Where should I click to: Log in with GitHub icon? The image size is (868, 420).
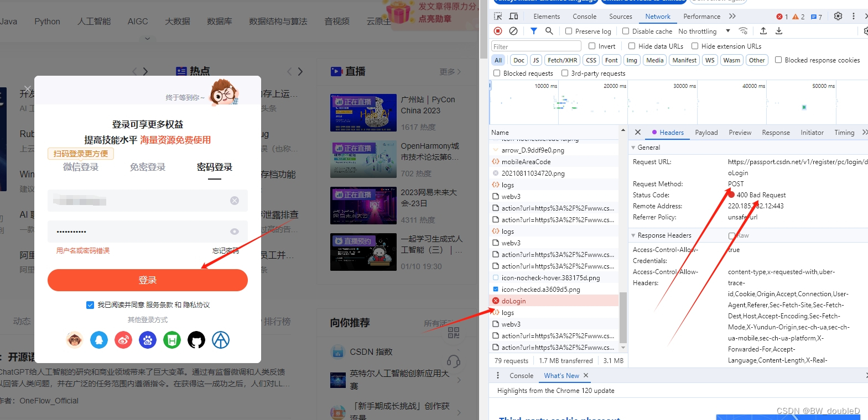(x=196, y=340)
